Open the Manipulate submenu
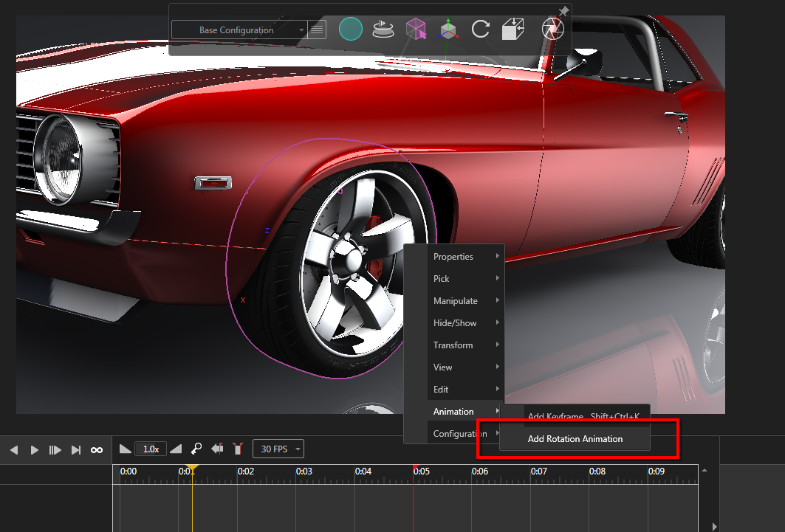 [465, 300]
